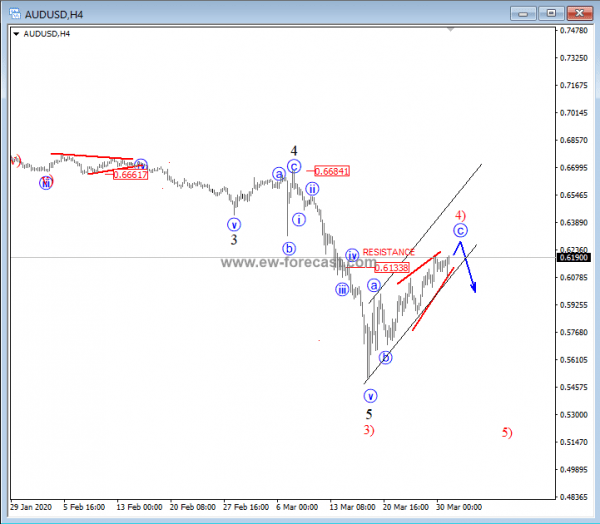The width and height of the screenshot is (600, 524).
Task: Select the 0.61338 resistance price label
Action: tap(391, 267)
